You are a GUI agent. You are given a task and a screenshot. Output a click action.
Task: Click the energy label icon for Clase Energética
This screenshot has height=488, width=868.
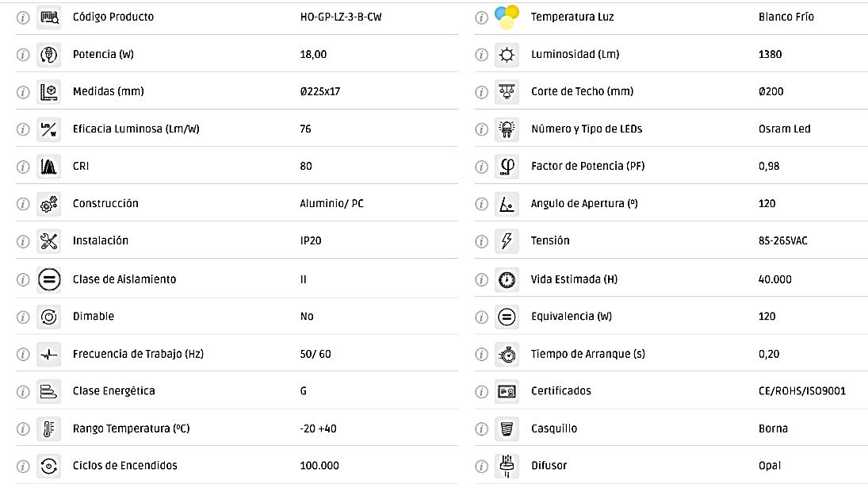pos(49,391)
